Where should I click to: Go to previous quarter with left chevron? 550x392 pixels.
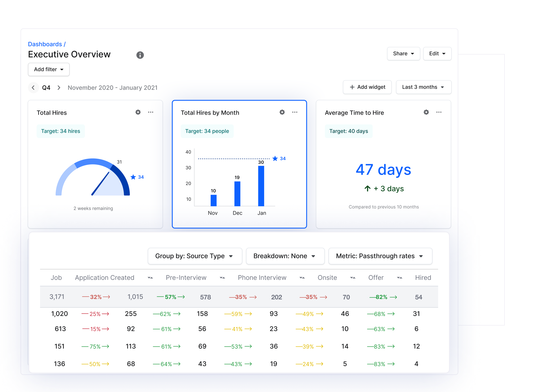[x=33, y=88]
